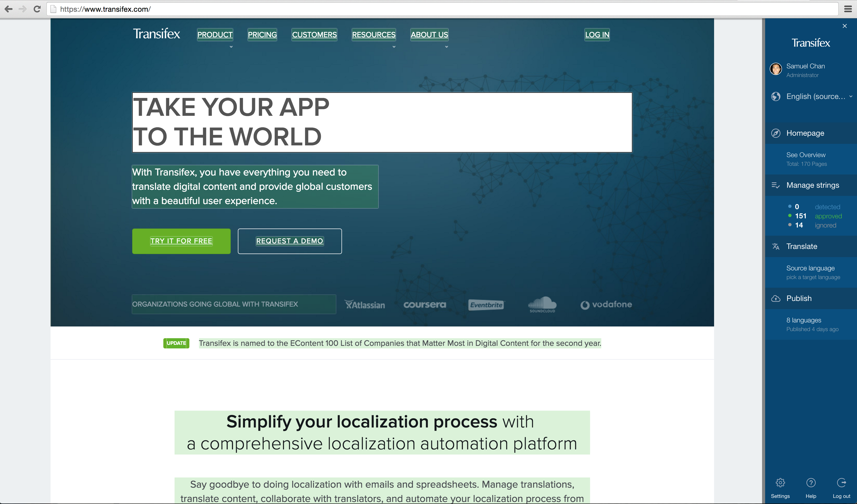857x504 pixels.
Task: Click the green UPDATE badge
Action: click(176, 343)
